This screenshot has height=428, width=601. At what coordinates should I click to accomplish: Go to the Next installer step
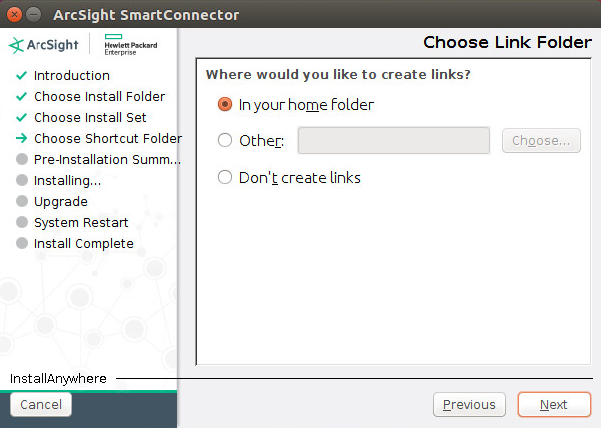(x=554, y=405)
